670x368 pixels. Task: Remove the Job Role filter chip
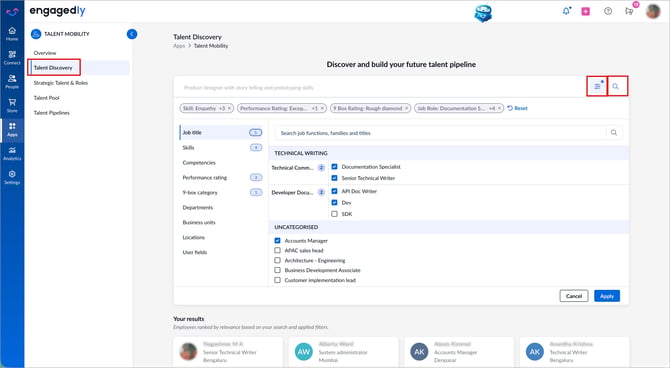pos(499,109)
